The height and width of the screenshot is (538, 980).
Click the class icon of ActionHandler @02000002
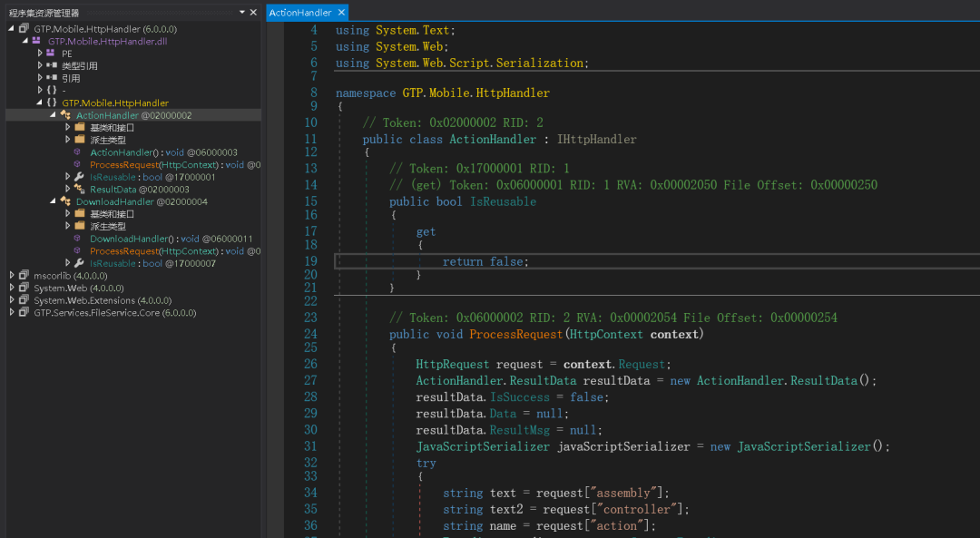coord(65,115)
